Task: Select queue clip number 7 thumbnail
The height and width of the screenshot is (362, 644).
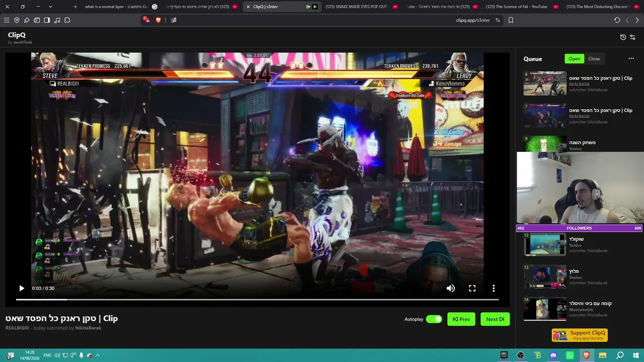Action: click(545, 116)
